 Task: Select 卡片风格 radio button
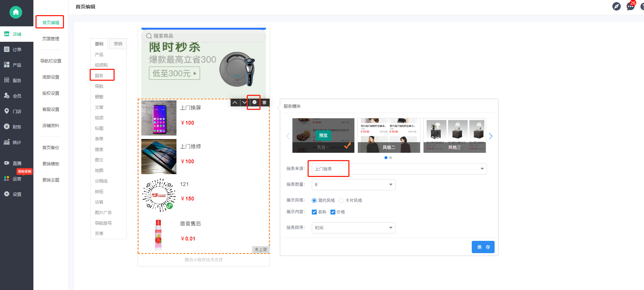pos(341,200)
